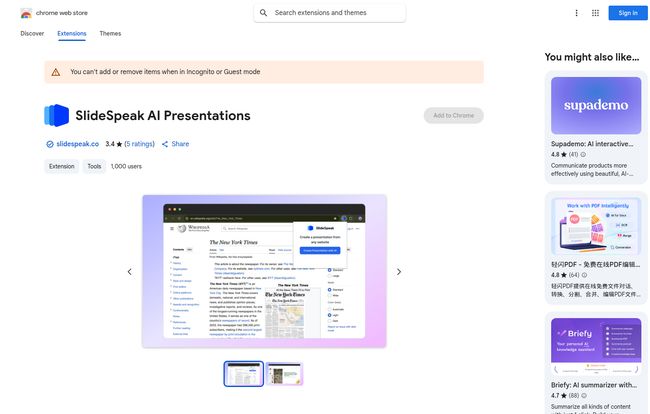Click the Sign in button

pyautogui.click(x=627, y=13)
